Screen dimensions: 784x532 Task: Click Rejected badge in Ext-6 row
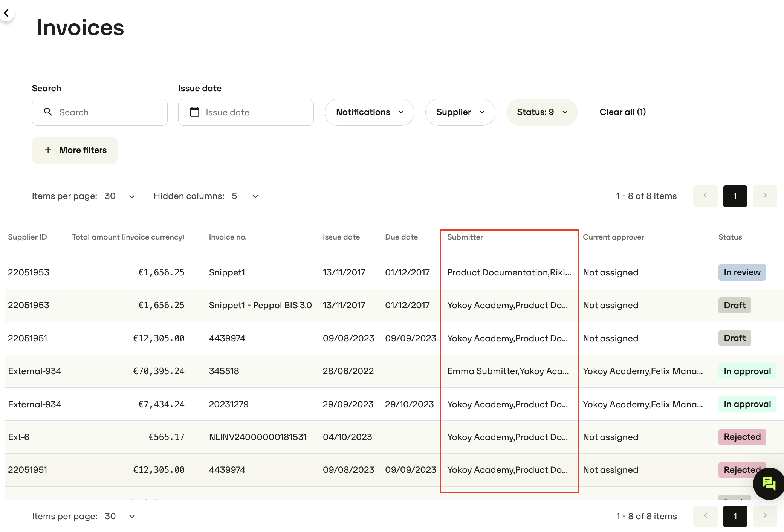click(x=742, y=437)
